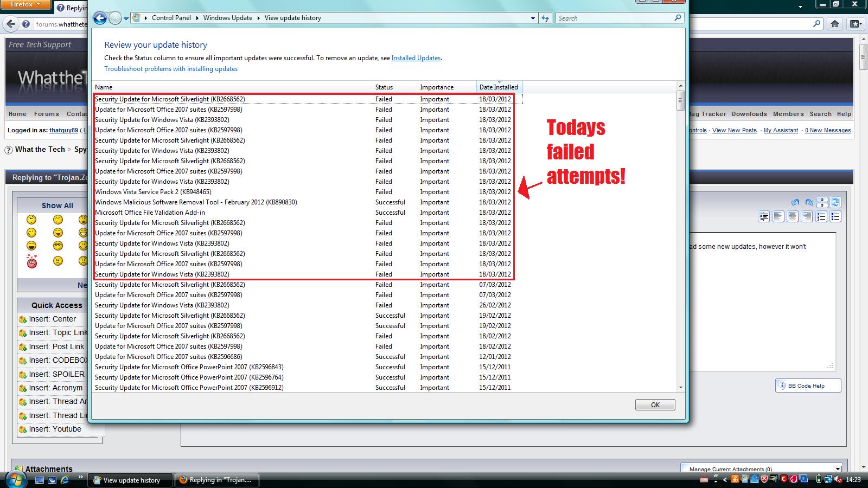Sort by the Date Installed column header

[499, 87]
